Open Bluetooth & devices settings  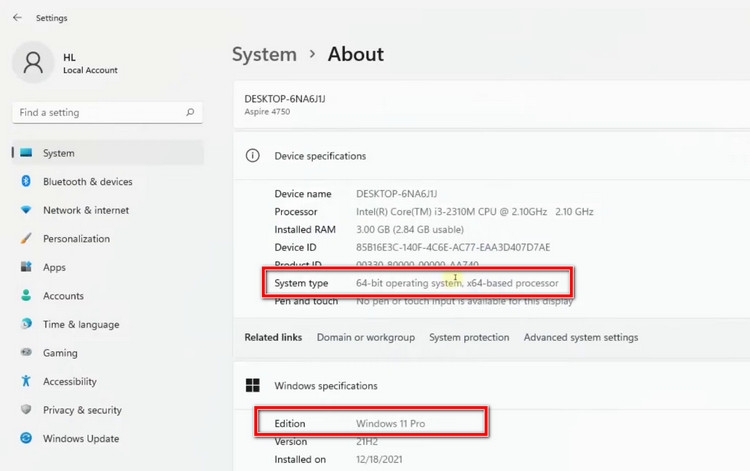[88, 182]
